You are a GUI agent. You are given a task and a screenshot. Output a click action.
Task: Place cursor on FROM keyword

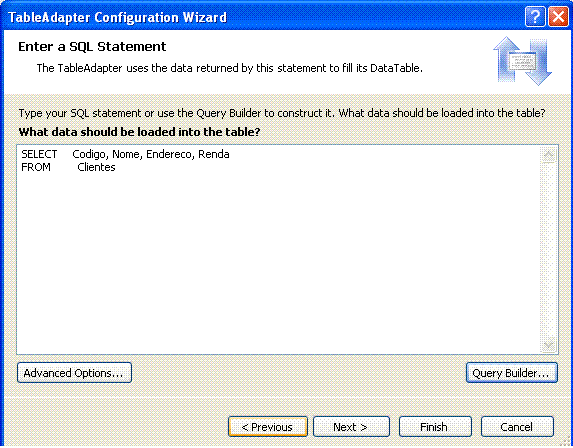click(x=36, y=167)
